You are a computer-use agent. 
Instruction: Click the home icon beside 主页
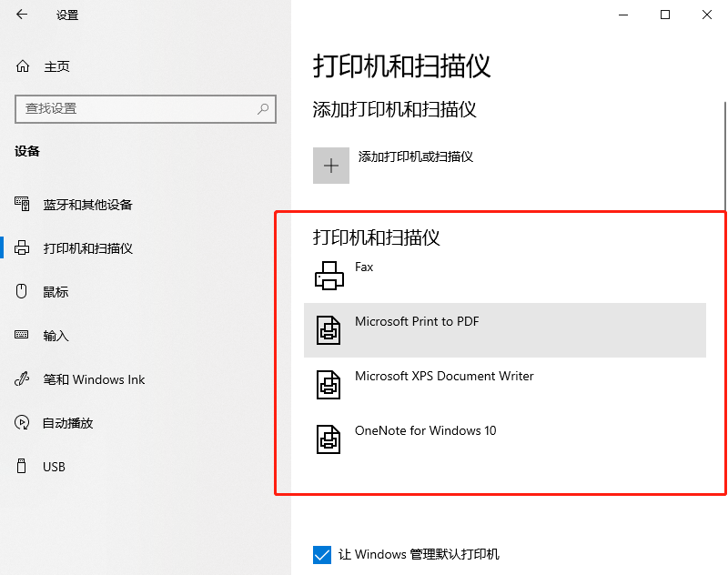23,66
